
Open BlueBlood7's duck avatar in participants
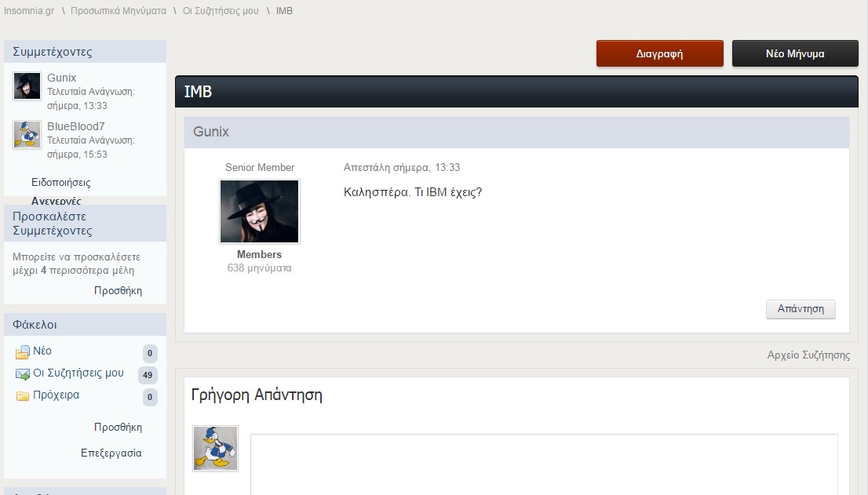27,134
